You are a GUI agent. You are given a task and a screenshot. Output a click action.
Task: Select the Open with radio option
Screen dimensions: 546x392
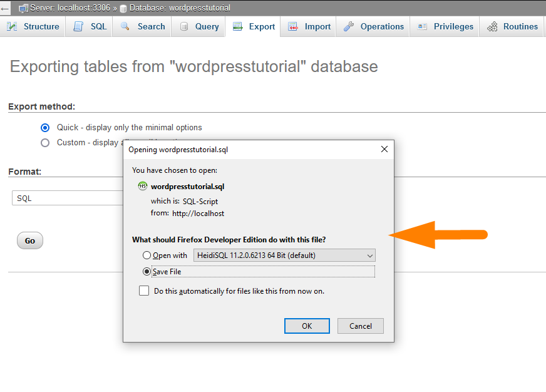[147, 255]
